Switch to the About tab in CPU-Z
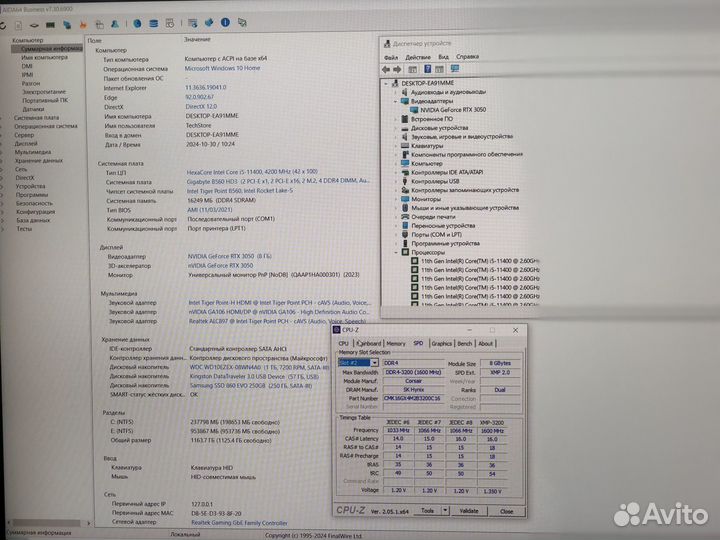720x540 pixels. coord(486,343)
